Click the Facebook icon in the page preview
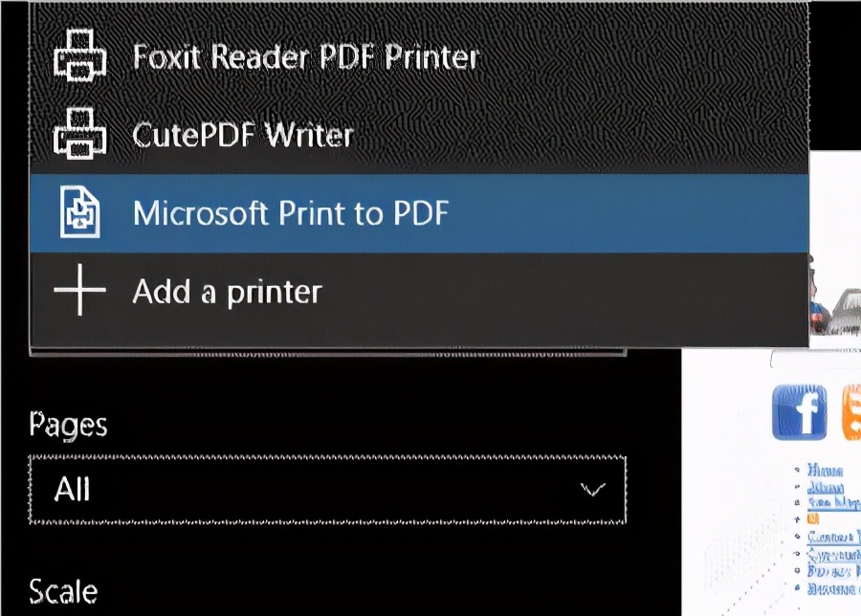Viewport: 861px width, 616px height. 800,412
